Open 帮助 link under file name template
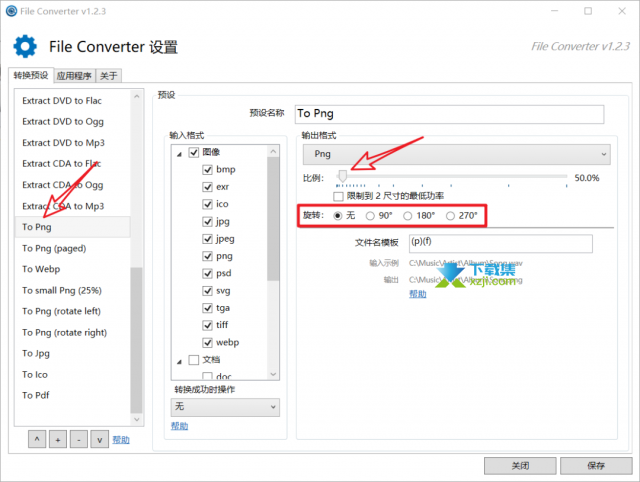Viewport: 640px width, 482px height. (418, 294)
